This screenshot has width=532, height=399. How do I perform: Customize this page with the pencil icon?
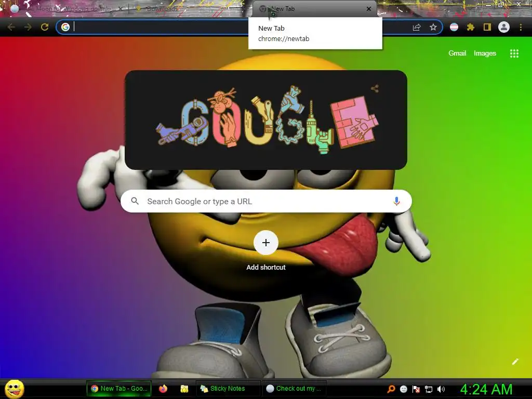tap(515, 362)
